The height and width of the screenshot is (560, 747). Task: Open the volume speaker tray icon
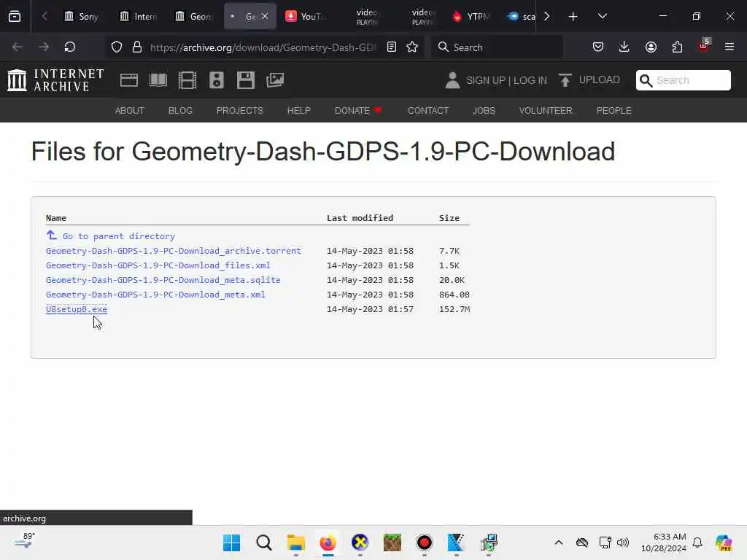[623, 542]
